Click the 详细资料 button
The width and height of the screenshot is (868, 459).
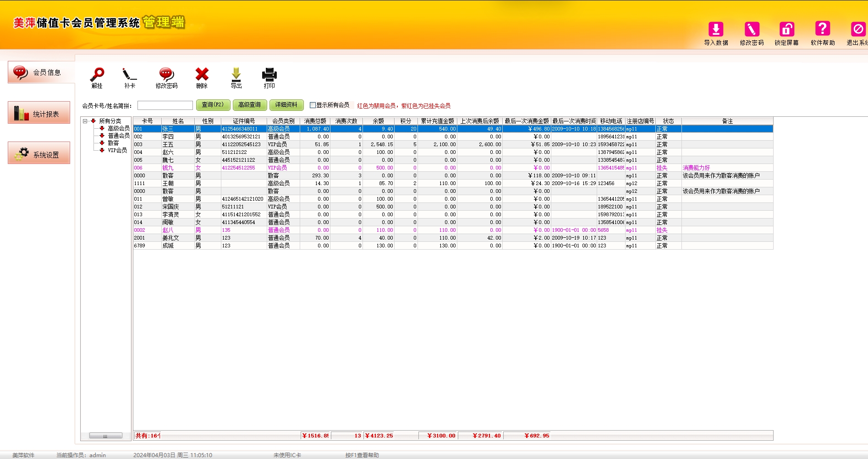point(286,105)
